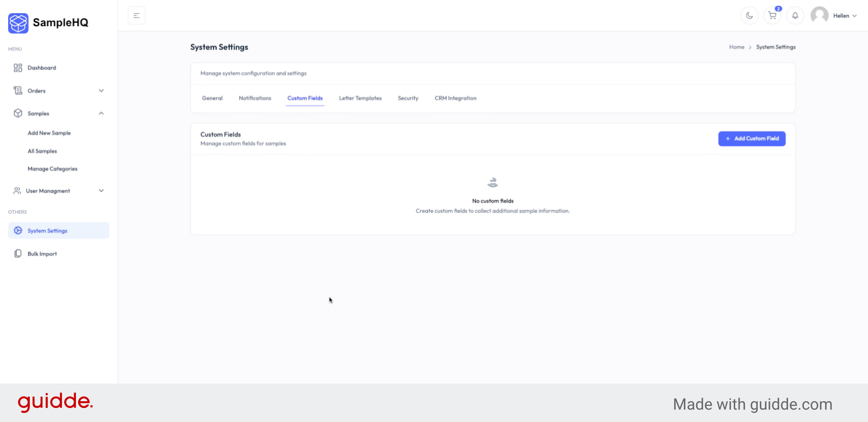
Task: Toggle dark mode with the moon icon
Action: pos(749,15)
